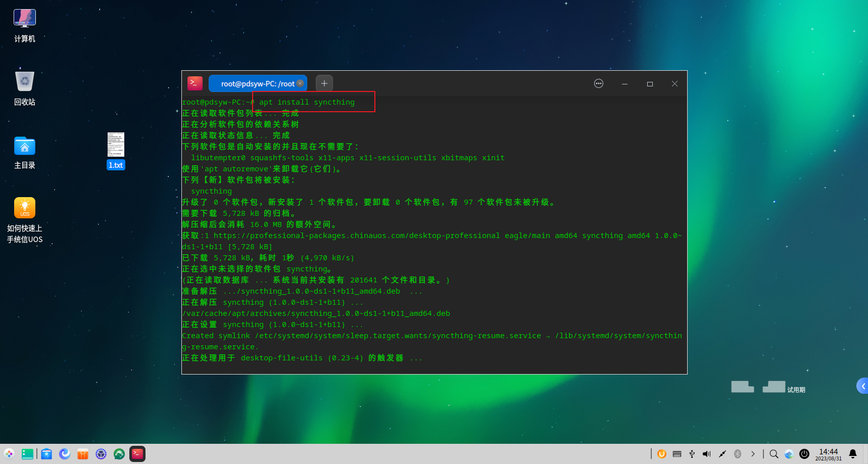Image resolution: width=868 pixels, height=464 pixels.
Task: Mute system volume in the tray
Action: [706, 453]
